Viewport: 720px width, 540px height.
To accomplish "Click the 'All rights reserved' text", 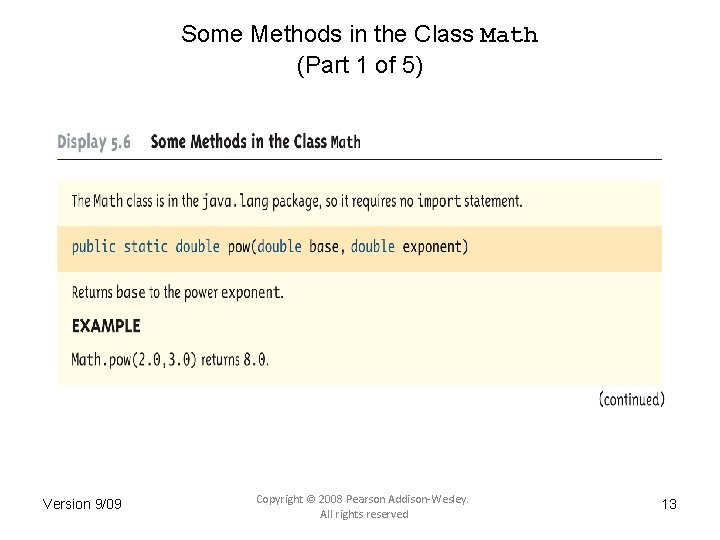I will tap(364, 514).
